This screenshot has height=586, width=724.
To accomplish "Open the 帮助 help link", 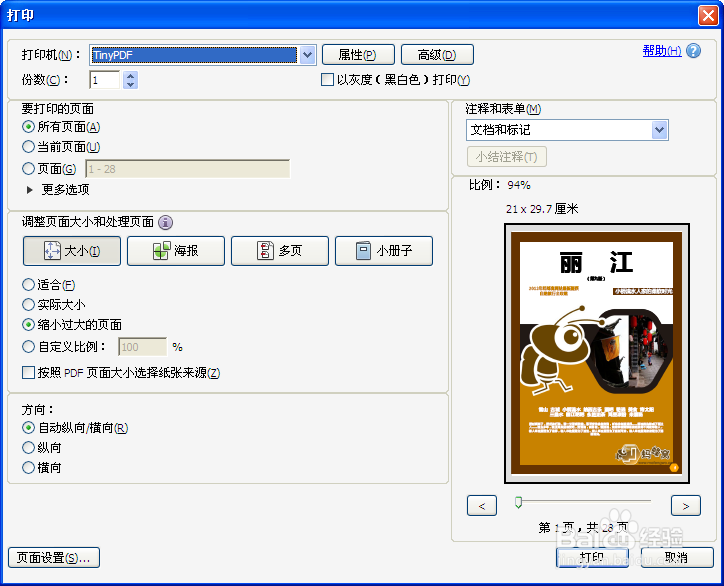I will pyautogui.click(x=662, y=51).
